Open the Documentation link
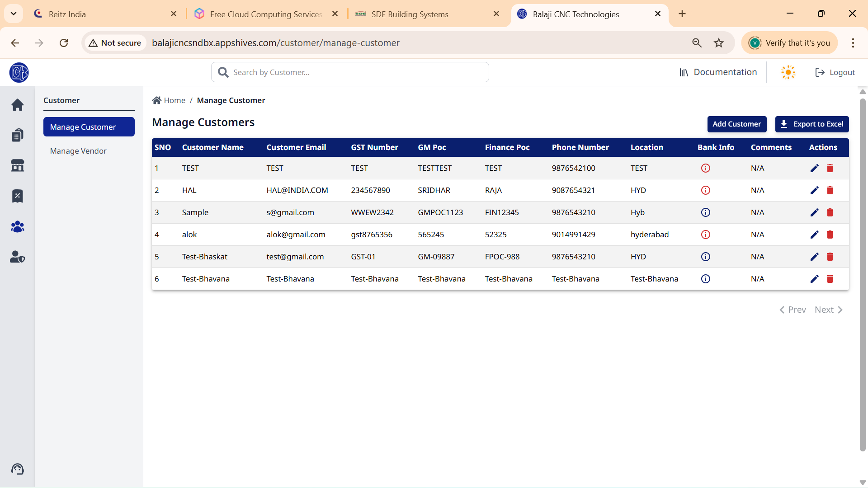 [718, 72]
